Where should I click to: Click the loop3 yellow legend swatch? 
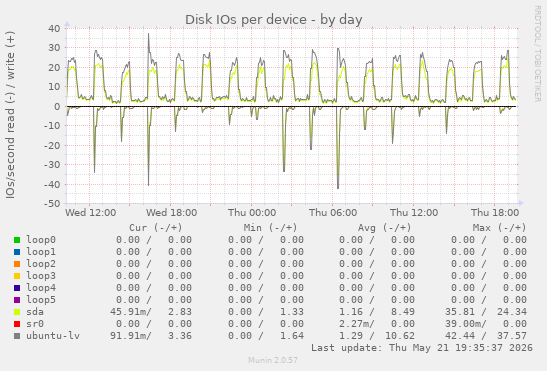pos(17,276)
